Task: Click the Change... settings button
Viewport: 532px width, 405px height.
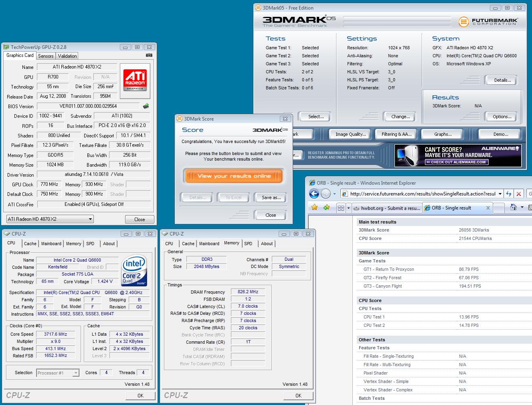Action: 401,117
